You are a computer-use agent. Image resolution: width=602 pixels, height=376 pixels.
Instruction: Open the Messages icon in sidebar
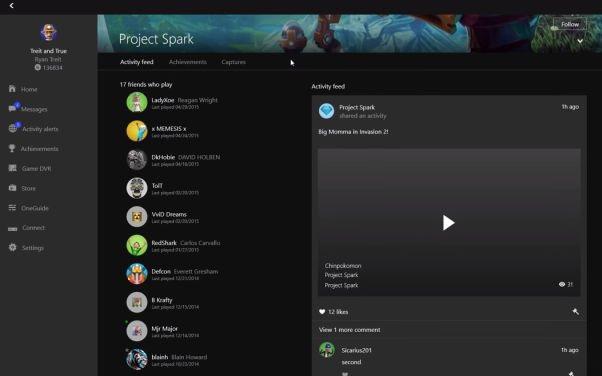[x=12, y=108]
